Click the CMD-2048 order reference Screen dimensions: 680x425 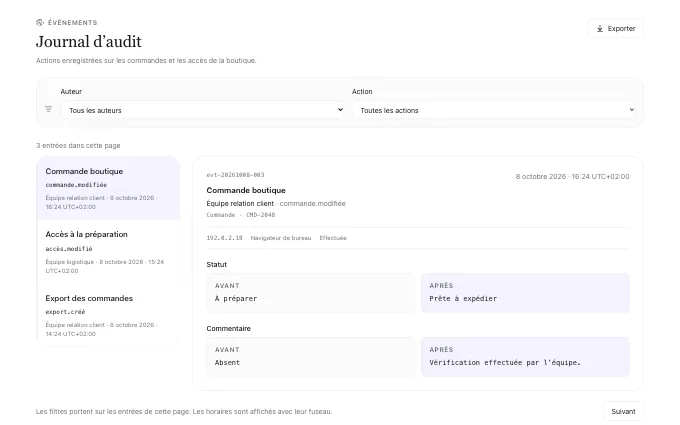pos(261,215)
